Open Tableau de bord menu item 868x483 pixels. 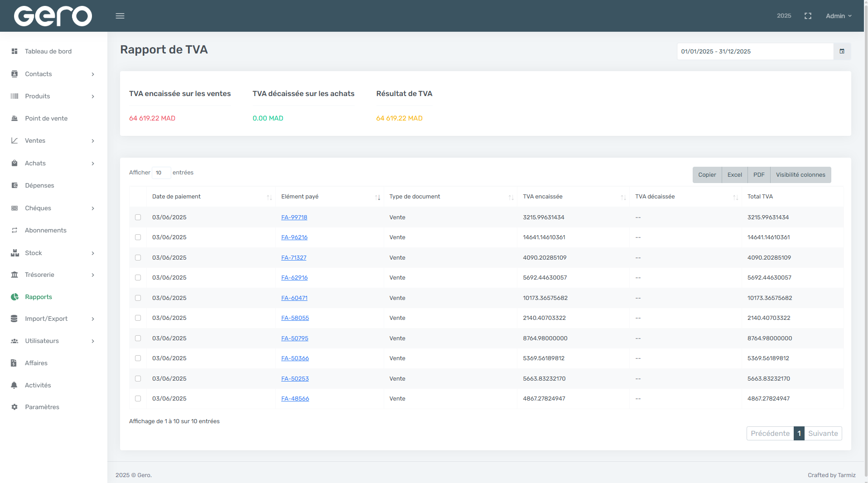click(48, 51)
